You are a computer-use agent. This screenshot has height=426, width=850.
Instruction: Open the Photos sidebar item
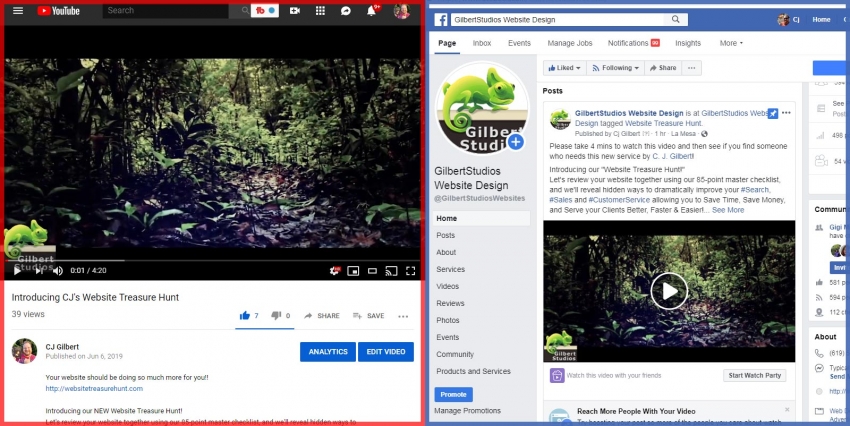448,320
